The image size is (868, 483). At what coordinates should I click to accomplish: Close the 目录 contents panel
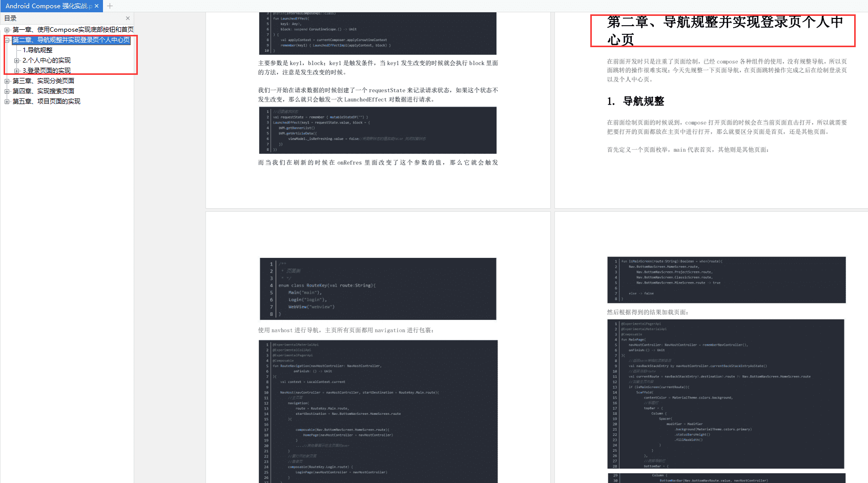click(x=128, y=18)
